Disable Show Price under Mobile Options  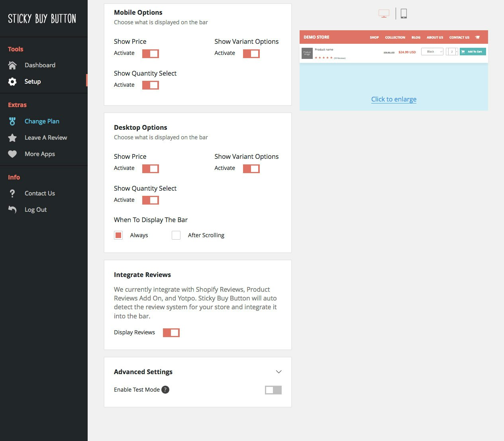pos(150,53)
